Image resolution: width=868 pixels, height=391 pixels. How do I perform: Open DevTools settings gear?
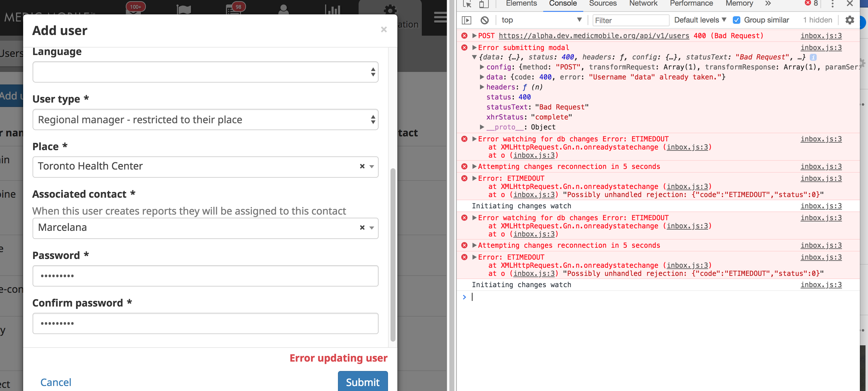point(850,20)
